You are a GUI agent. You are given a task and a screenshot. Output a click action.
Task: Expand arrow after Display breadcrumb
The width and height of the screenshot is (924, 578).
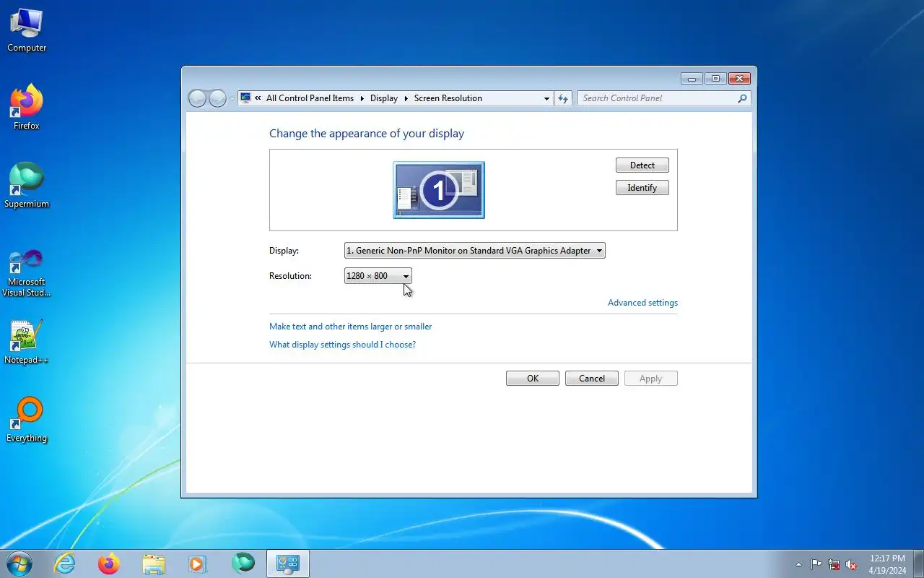[x=406, y=98]
